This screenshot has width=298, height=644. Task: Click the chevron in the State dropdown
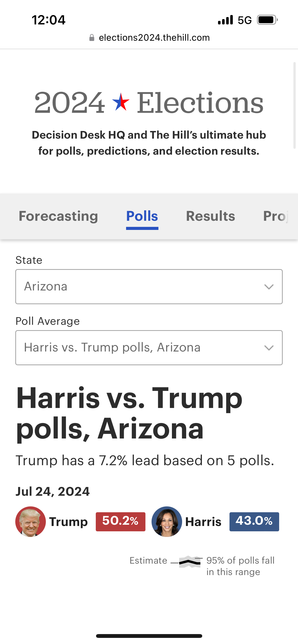coord(269,287)
